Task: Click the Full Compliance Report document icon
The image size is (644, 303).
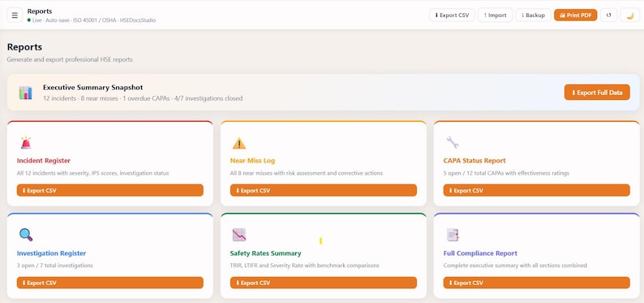Action: click(x=453, y=235)
